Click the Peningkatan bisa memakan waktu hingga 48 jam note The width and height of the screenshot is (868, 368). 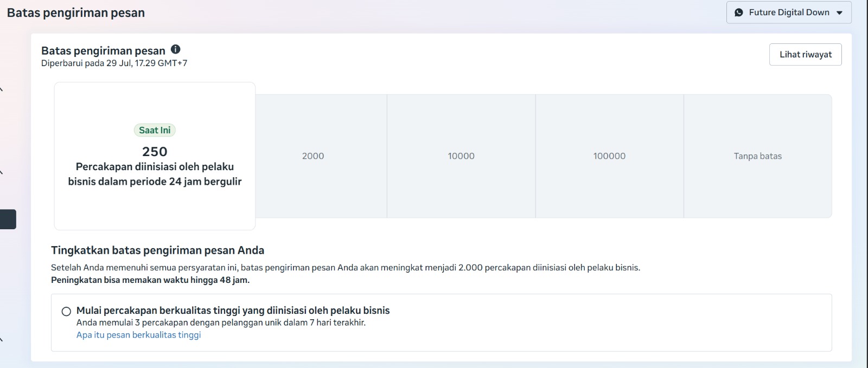150,280
